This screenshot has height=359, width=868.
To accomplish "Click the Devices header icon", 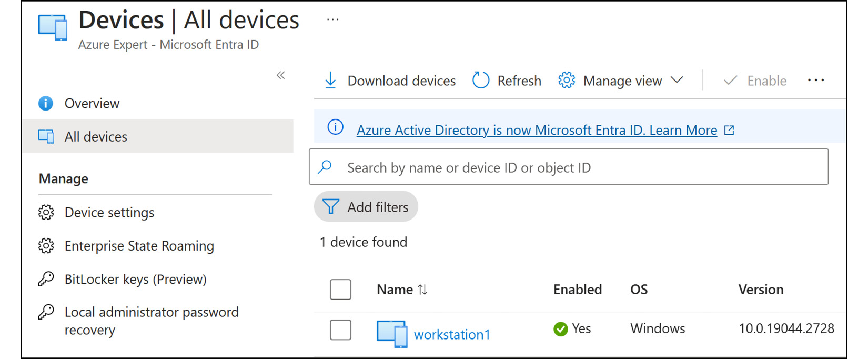I will pos(53,27).
